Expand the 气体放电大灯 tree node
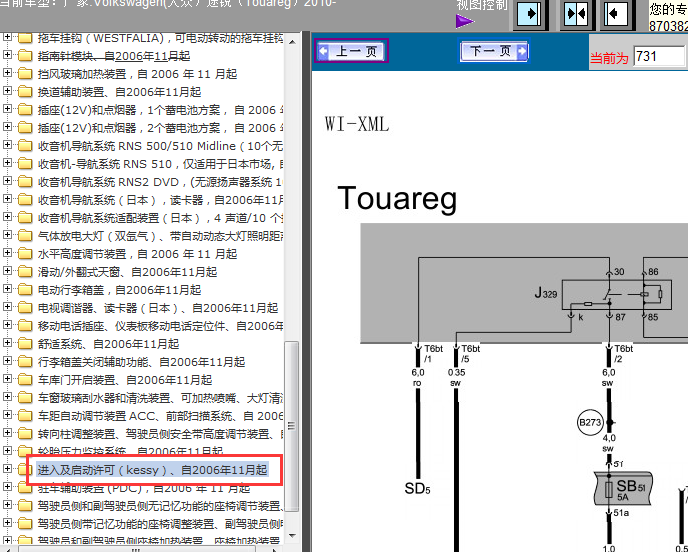688x552 pixels. pos(7,236)
